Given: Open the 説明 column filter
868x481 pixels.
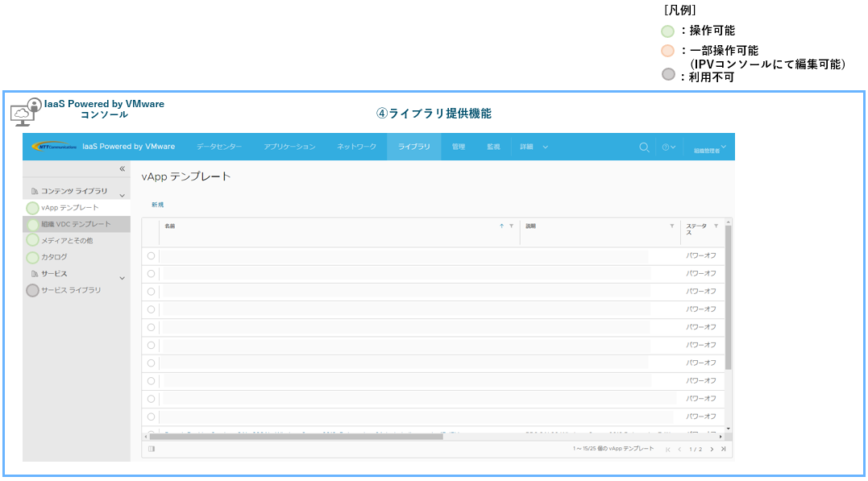Looking at the screenshot, I should click(x=672, y=226).
